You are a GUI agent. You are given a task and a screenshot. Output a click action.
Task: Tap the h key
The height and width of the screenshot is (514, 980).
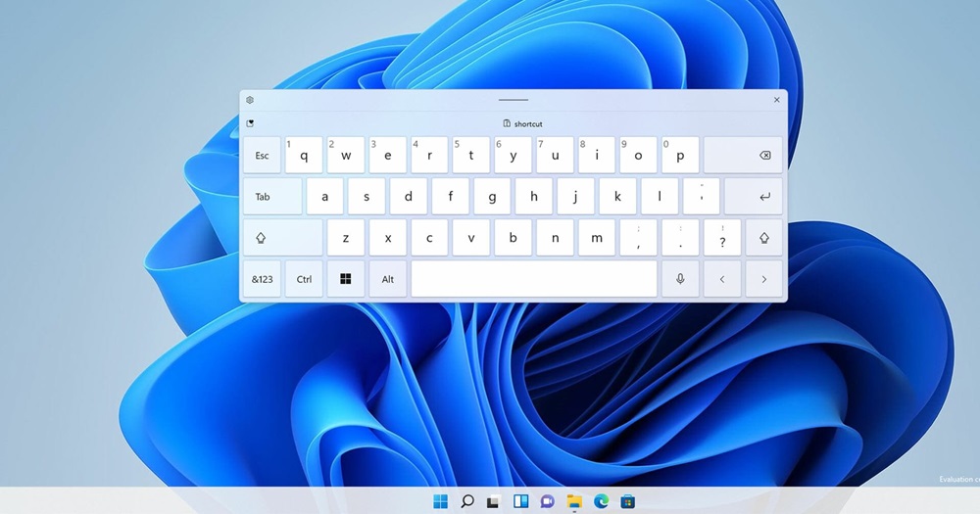[x=534, y=197]
